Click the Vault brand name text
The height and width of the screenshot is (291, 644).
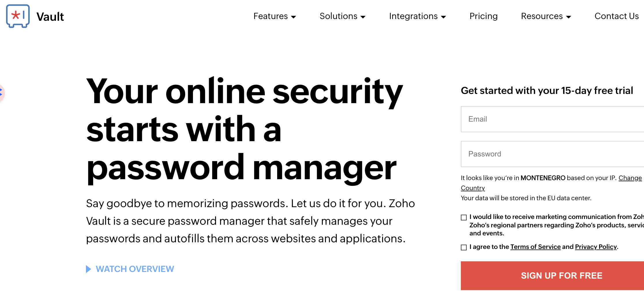[50, 17]
